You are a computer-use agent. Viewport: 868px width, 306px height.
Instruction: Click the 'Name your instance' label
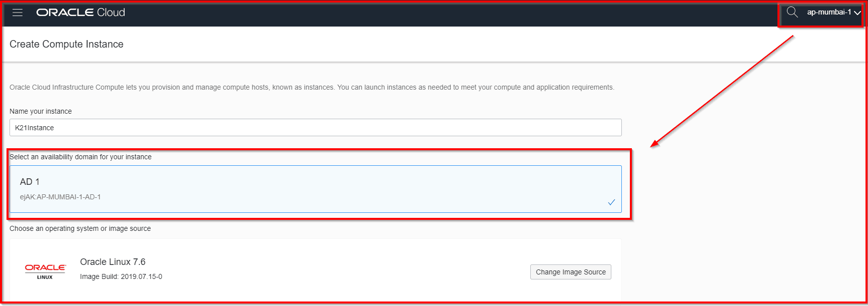(x=41, y=111)
